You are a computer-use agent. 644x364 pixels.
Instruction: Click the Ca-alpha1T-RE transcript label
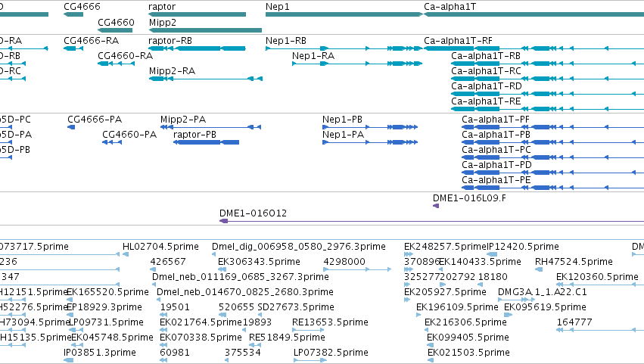[486, 101]
